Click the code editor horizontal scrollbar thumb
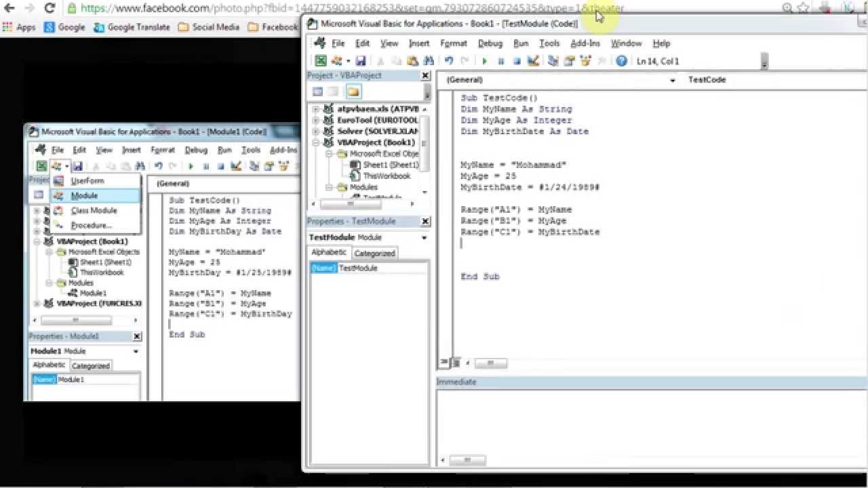868x488 pixels. pyautogui.click(x=490, y=363)
